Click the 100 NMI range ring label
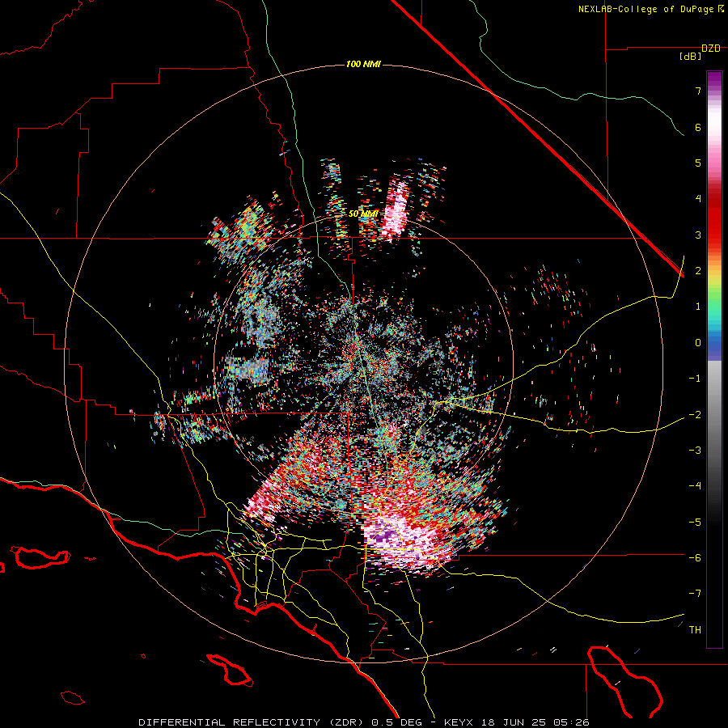728x728 pixels. click(363, 64)
